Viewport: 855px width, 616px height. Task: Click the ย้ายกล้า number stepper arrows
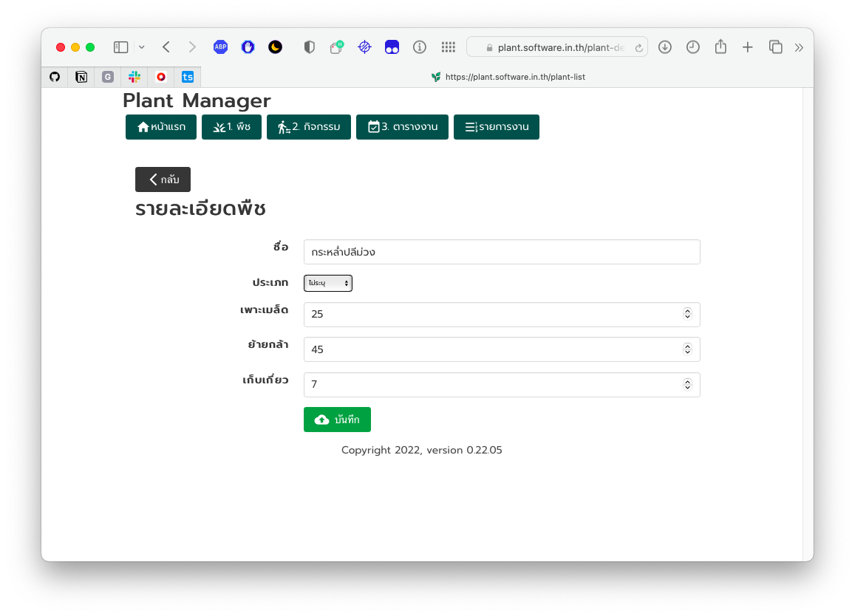(x=687, y=349)
